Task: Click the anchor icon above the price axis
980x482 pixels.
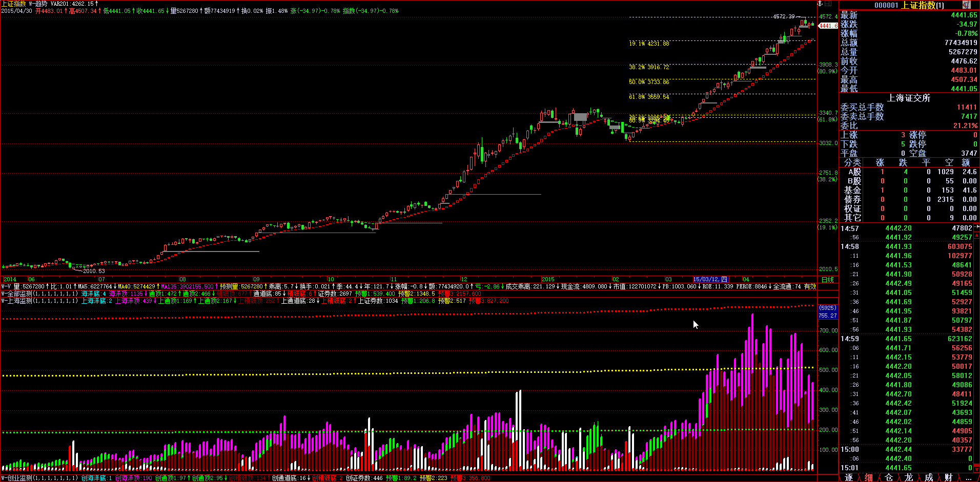Action: coord(820,4)
